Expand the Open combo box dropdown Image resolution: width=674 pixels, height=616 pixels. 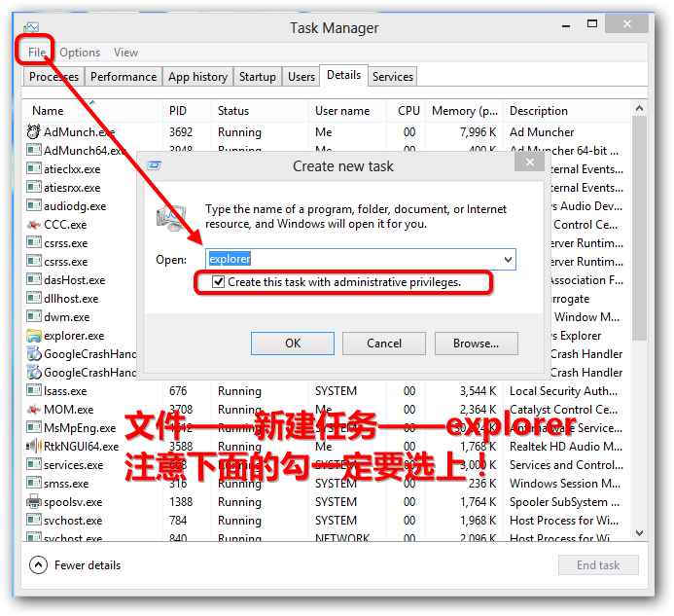tap(508, 260)
